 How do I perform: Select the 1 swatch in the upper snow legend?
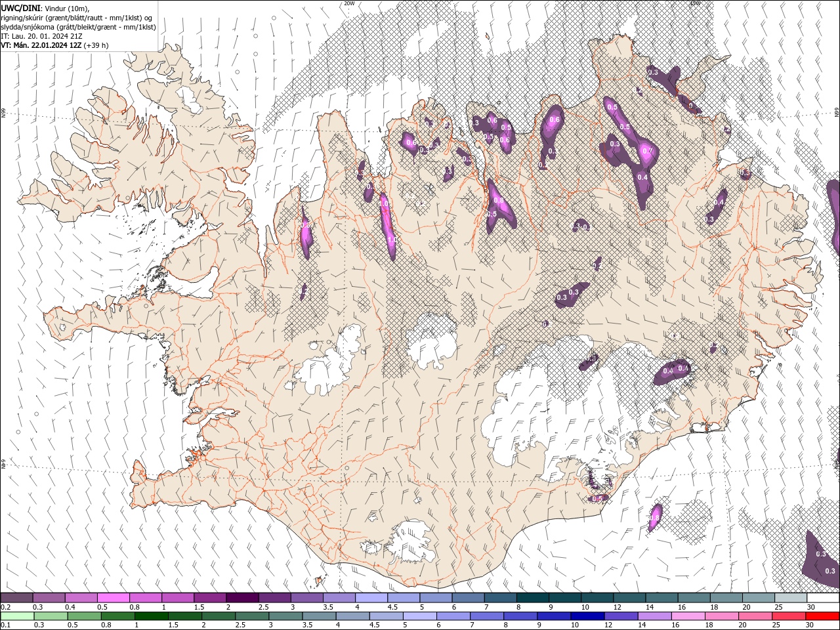click(177, 598)
